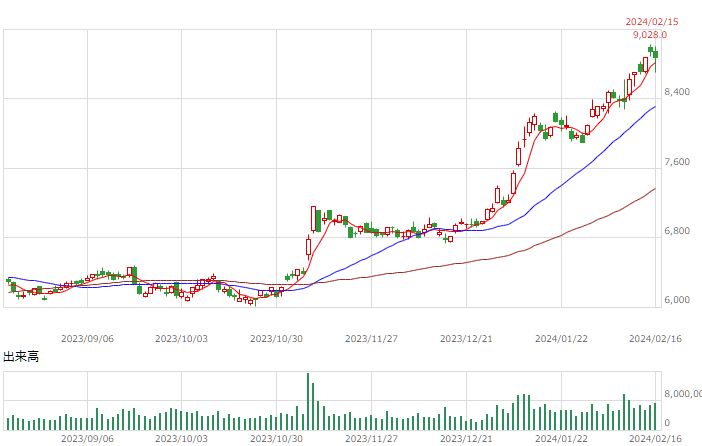Image resolution: width=702 pixels, height=446 pixels.
Task: Select the 2023/12/21 date label under price chart
Action: 466,339
